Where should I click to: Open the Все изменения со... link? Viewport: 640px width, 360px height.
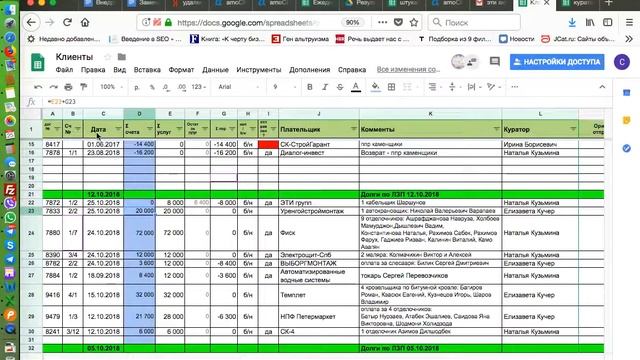click(408, 69)
